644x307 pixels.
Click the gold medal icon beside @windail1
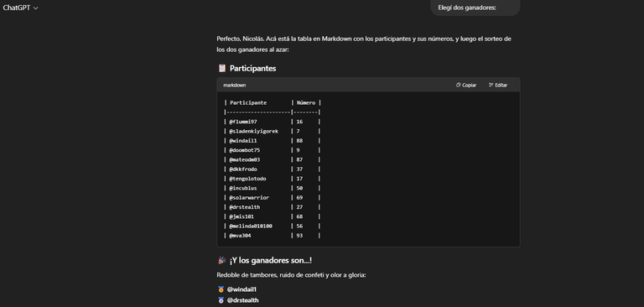coord(221,289)
